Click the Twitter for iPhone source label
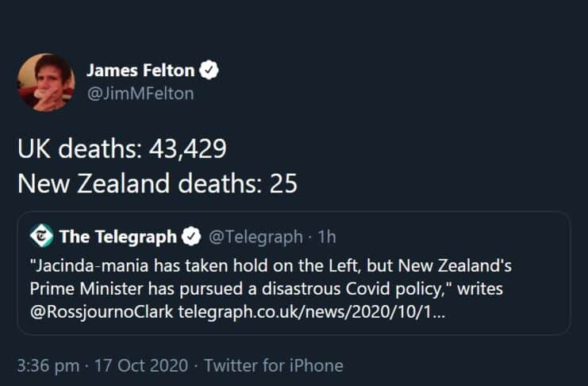Viewport: 588px width, 386px height. [274, 365]
